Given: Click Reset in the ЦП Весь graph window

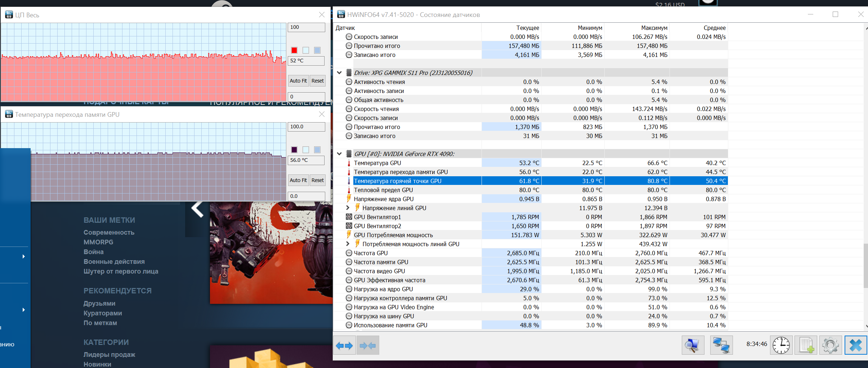Looking at the screenshot, I should coord(318,81).
